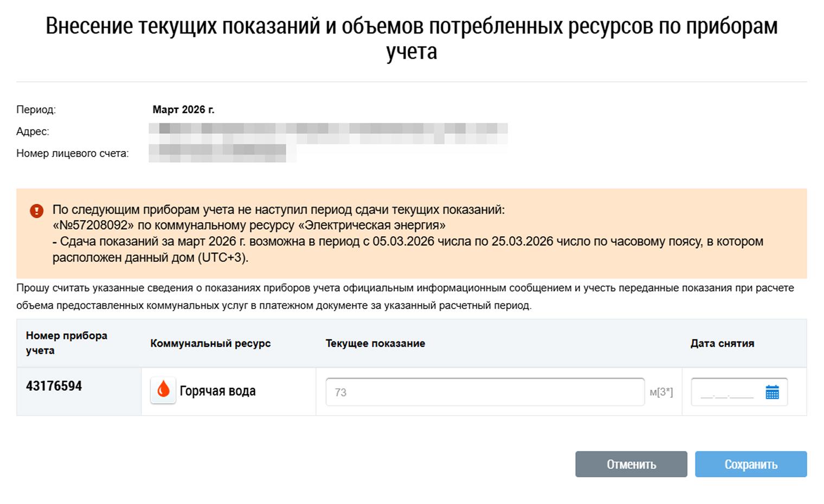The height and width of the screenshot is (504, 824).
Task: Click the blurred address value
Action: 328,132
